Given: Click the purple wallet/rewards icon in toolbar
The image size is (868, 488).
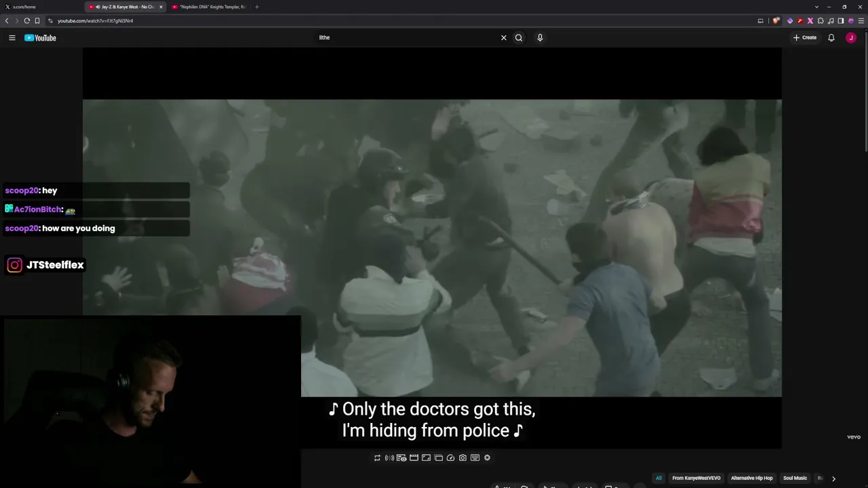Looking at the screenshot, I should coord(851,21).
